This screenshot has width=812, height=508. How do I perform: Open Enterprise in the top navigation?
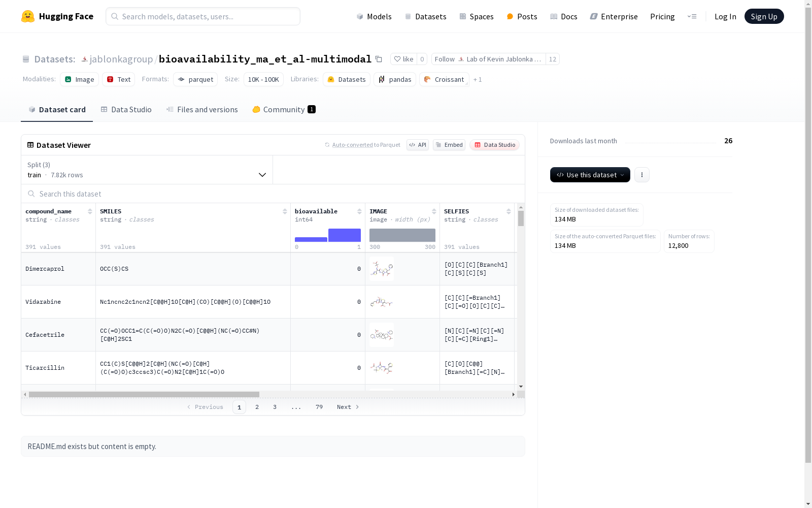[x=614, y=16]
